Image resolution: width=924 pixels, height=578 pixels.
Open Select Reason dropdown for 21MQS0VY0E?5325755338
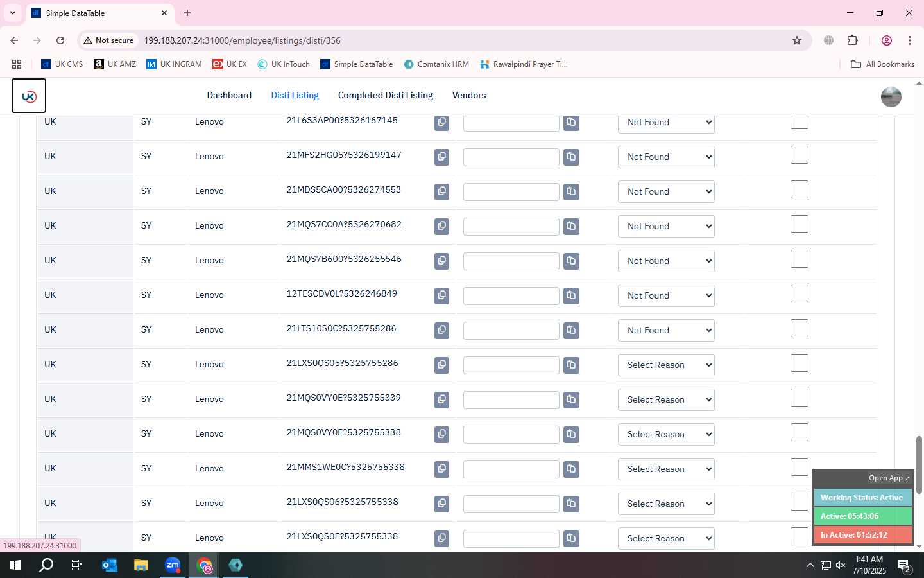[x=666, y=434]
